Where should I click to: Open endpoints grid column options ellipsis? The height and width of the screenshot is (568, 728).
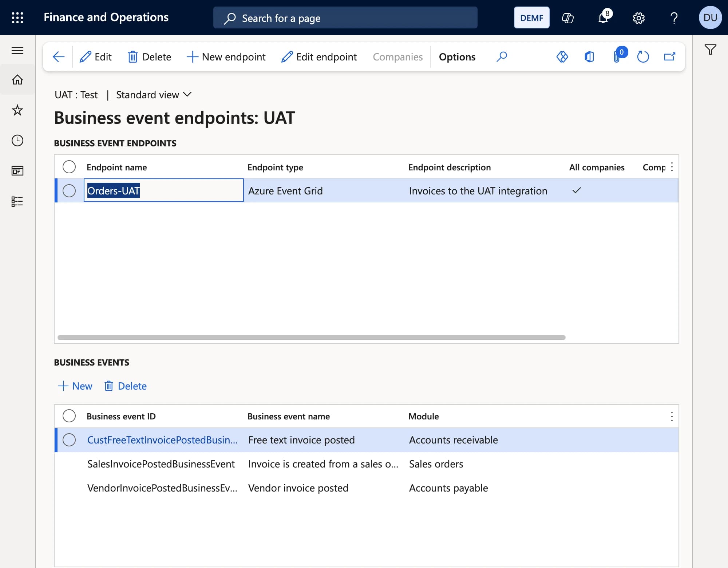pos(672,167)
